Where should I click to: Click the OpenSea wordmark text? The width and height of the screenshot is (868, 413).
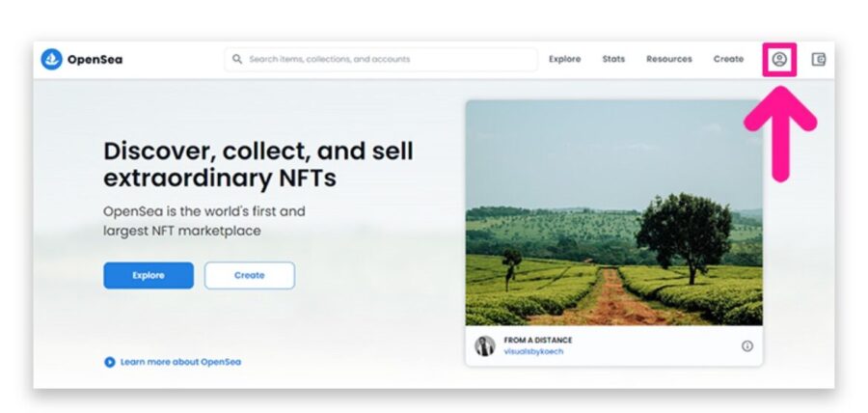95,59
